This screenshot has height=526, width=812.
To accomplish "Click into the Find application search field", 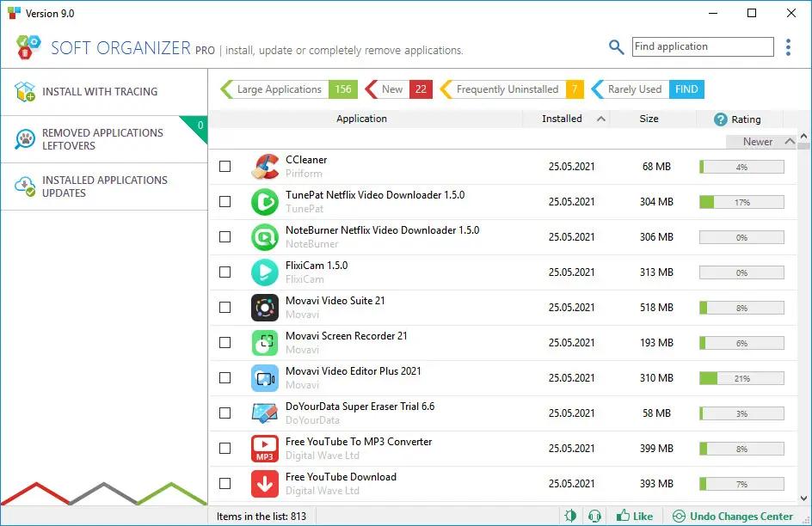I will [702, 47].
